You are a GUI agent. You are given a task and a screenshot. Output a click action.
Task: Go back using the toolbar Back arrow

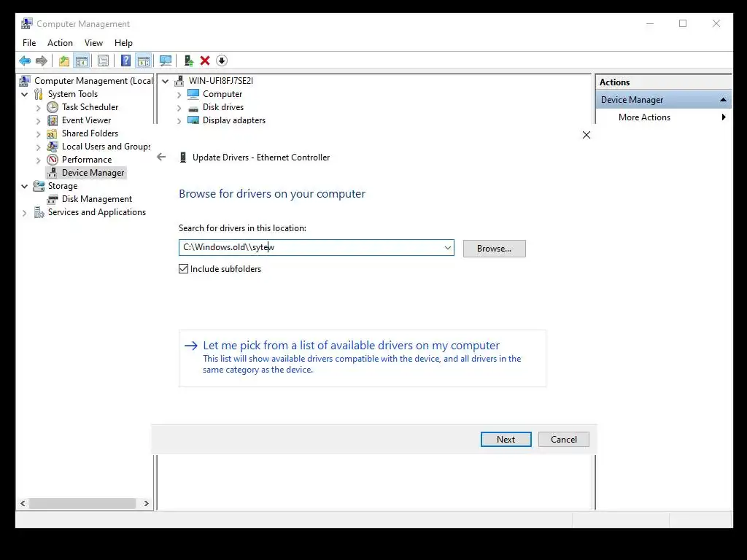coord(25,61)
